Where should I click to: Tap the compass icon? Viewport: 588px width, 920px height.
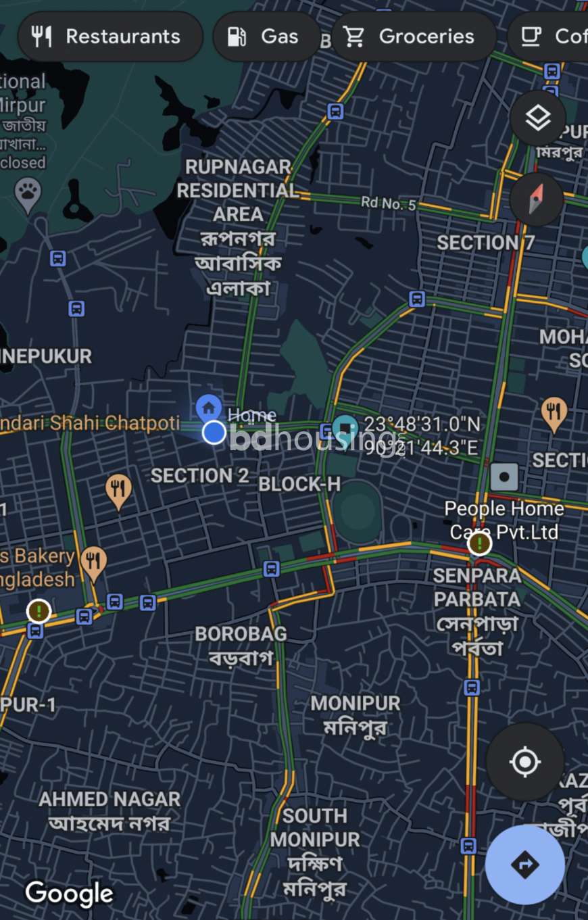pyautogui.click(x=537, y=199)
